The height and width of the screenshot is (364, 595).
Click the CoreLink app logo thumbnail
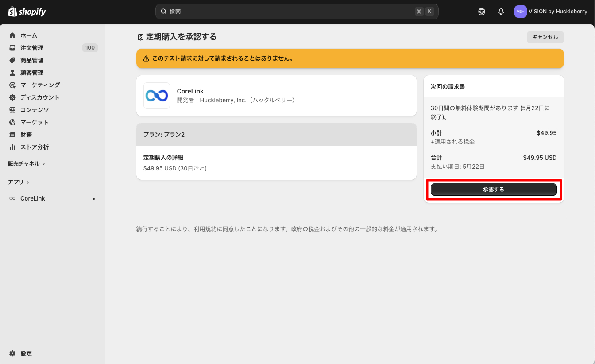[x=157, y=96]
